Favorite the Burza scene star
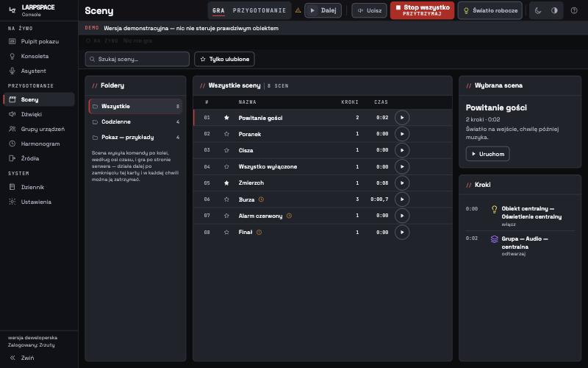The image size is (588, 368). coord(226,199)
